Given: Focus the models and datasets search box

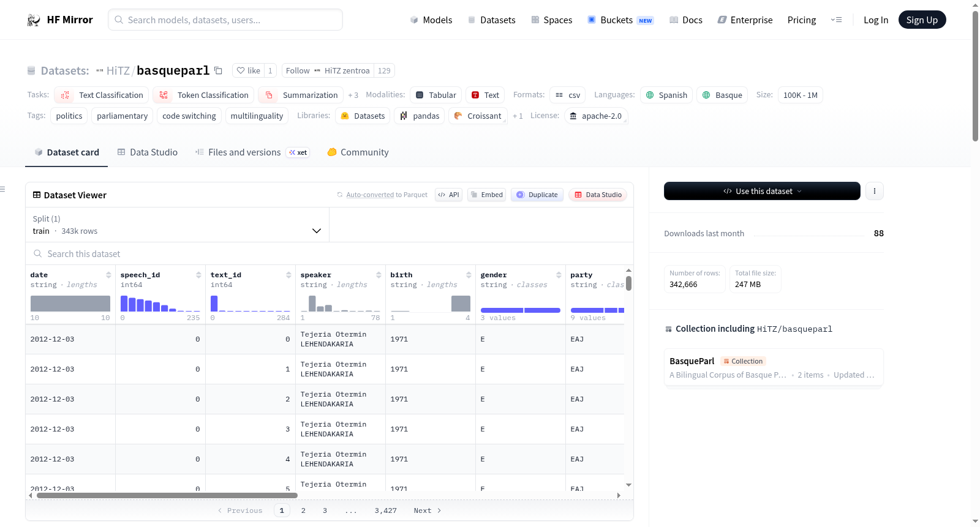Looking at the screenshot, I should pos(225,20).
